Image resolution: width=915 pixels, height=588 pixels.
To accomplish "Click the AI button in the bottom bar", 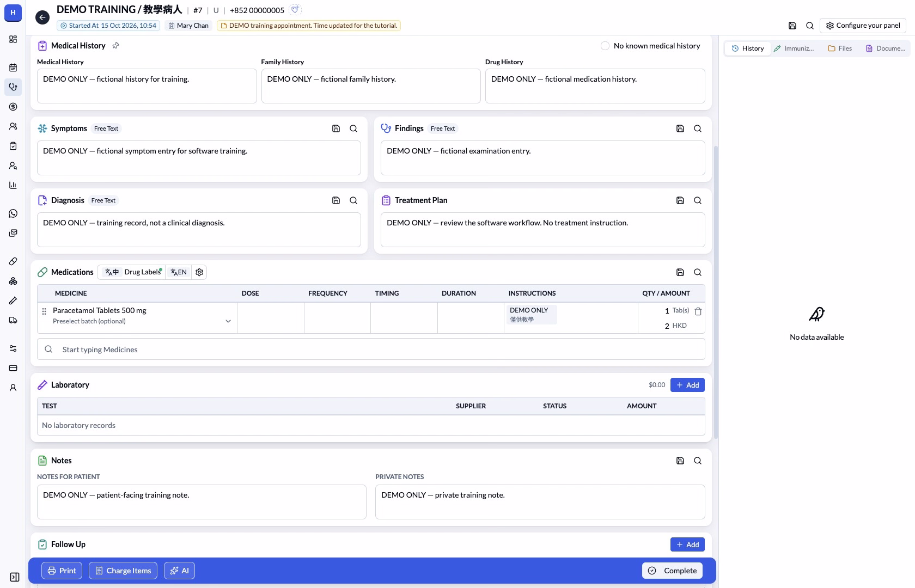I will 179,571.
